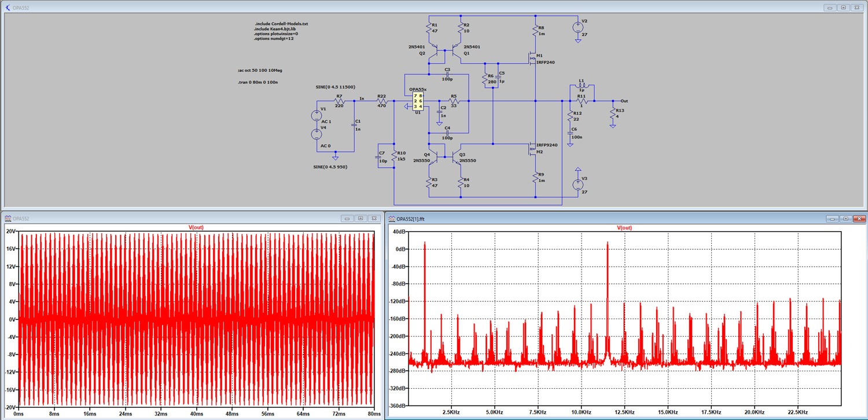Select resistor R7 220 symbol
Screen dimensions: 868x420
(x=339, y=101)
